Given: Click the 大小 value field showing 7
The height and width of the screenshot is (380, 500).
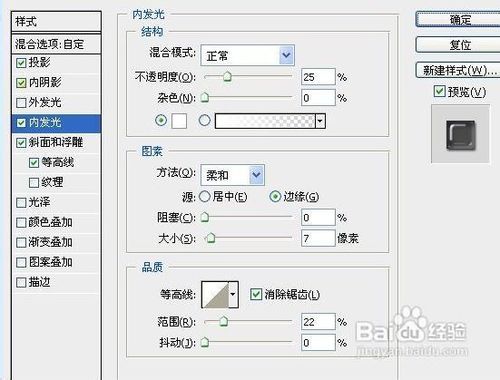Looking at the screenshot, I should [318, 238].
